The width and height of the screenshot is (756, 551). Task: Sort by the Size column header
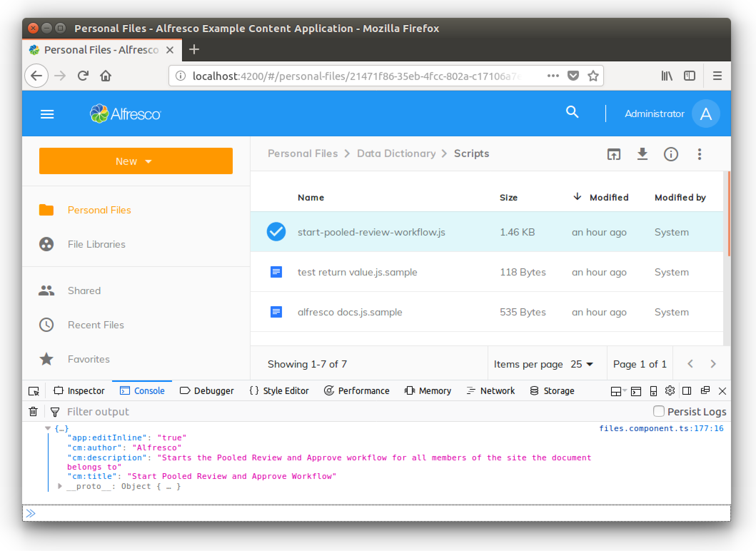click(x=508, y=197)
